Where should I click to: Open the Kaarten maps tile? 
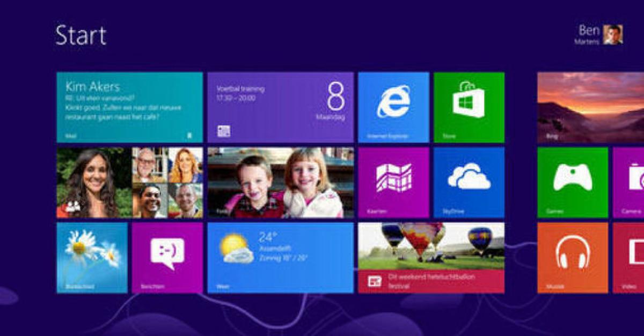click(393, 183)
